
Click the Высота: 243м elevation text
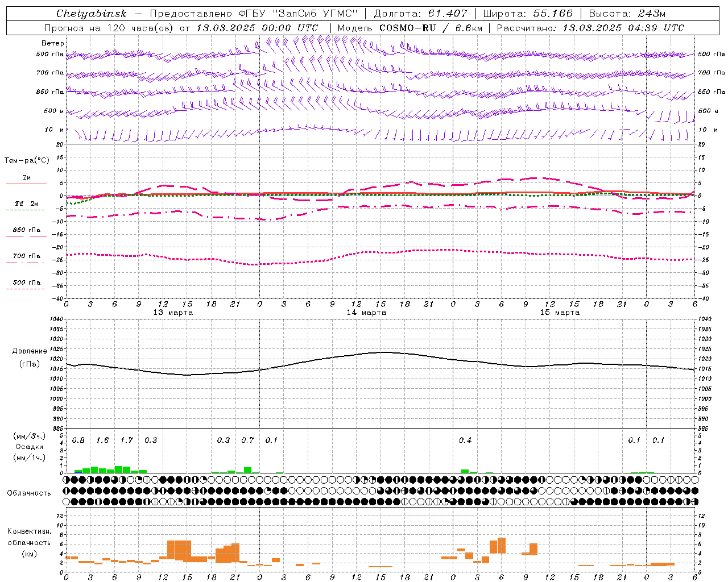point(627,14)
